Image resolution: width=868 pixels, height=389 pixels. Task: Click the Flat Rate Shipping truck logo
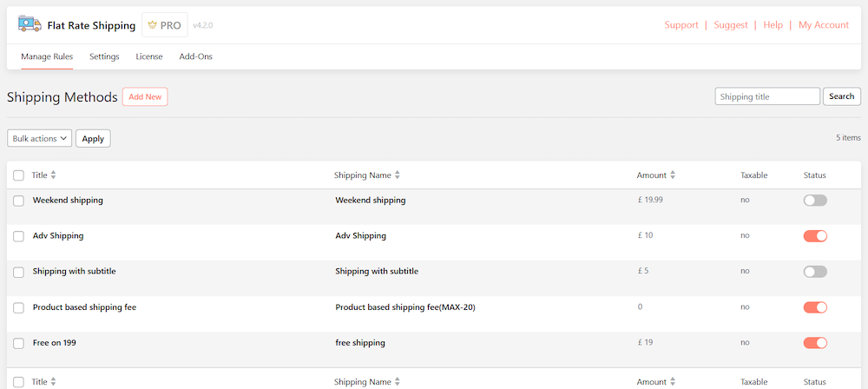30,25
